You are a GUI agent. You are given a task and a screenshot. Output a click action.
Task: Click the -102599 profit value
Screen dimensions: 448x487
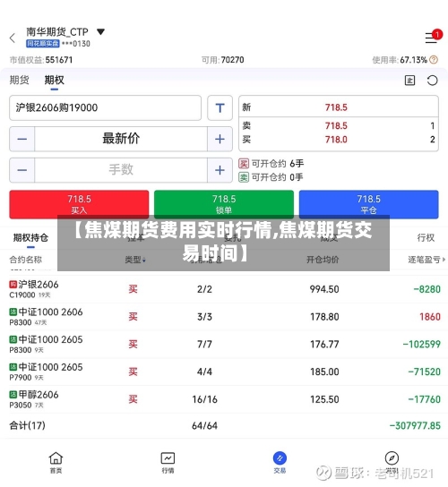[422, 344]
